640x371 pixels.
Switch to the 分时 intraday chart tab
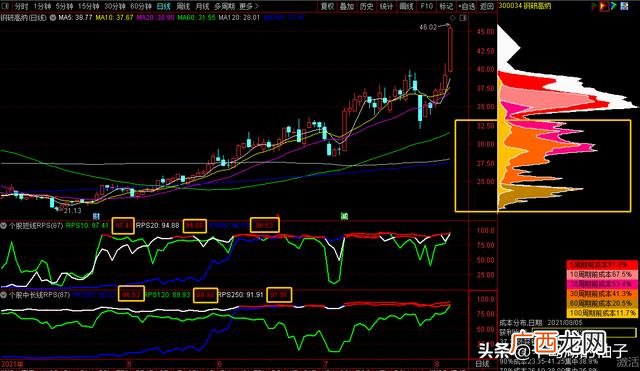pos(22,6)
